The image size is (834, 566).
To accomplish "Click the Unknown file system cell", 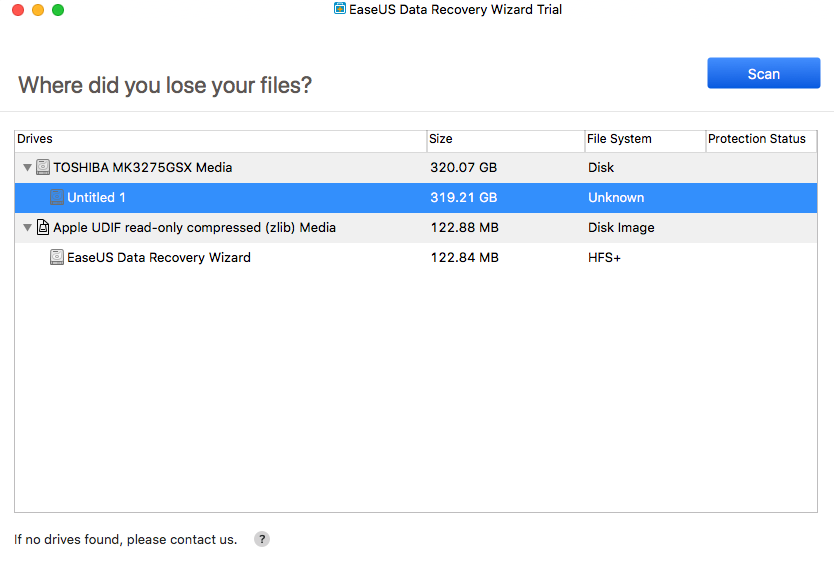I will click(616, 198).
